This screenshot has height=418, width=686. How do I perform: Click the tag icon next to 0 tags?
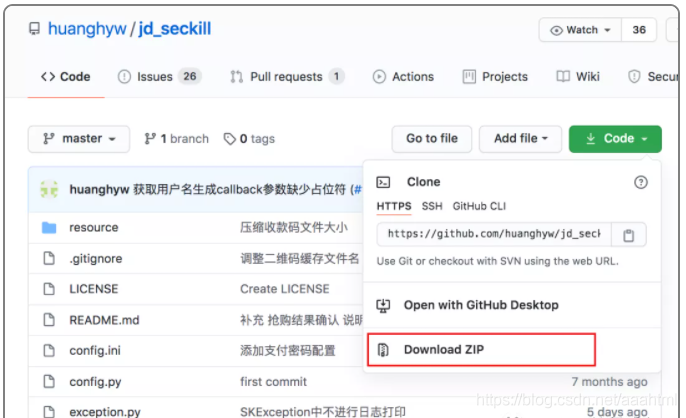coord(229,139)
